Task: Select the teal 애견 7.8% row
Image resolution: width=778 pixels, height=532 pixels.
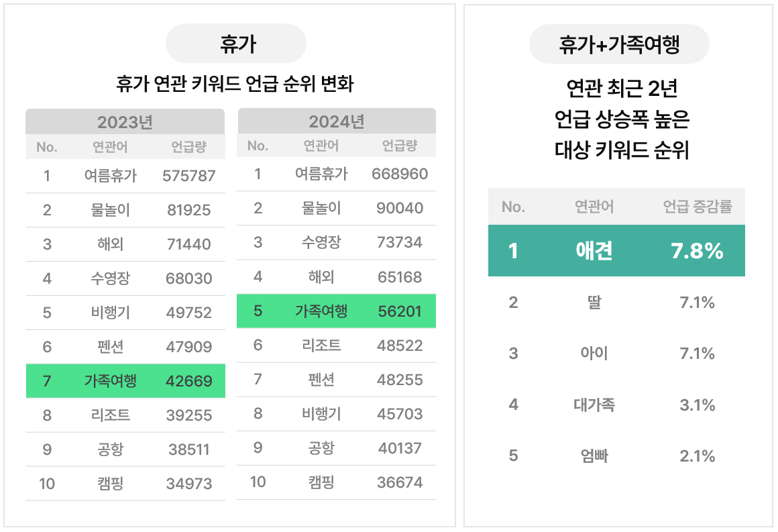Action: tap(617, 251)
